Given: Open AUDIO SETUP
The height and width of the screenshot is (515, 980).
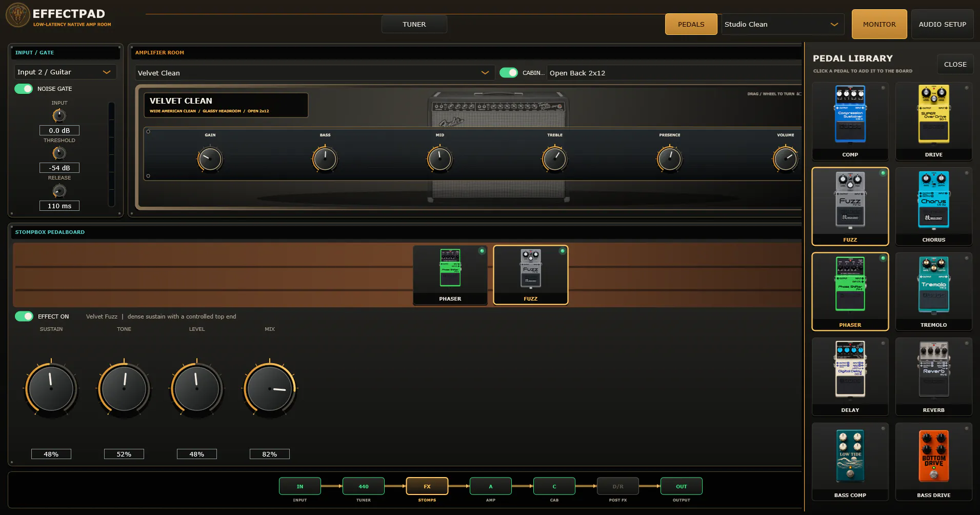Looking at the screenshot, I should [942, 24].
